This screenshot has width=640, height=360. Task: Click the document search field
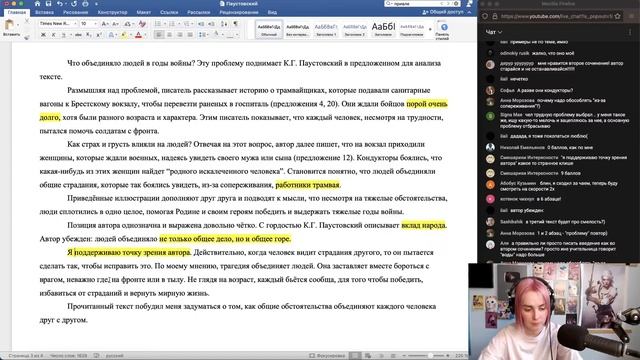tap(422, 4)
